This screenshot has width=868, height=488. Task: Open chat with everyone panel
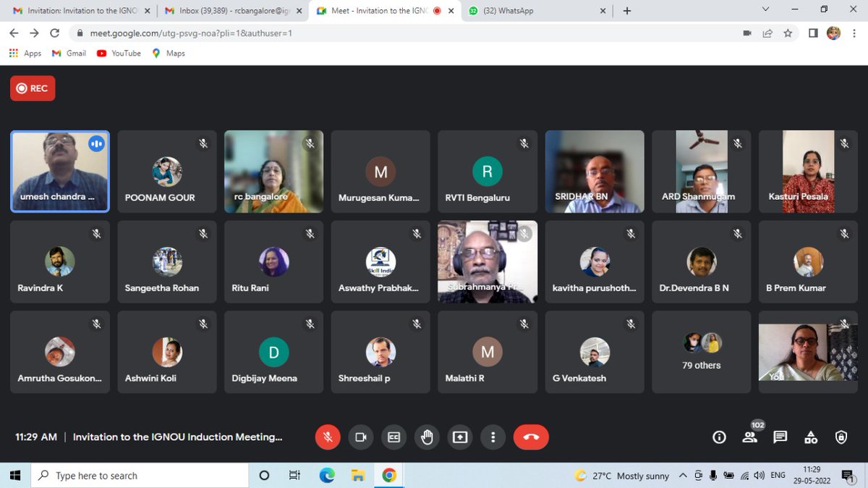click(780, 437)
